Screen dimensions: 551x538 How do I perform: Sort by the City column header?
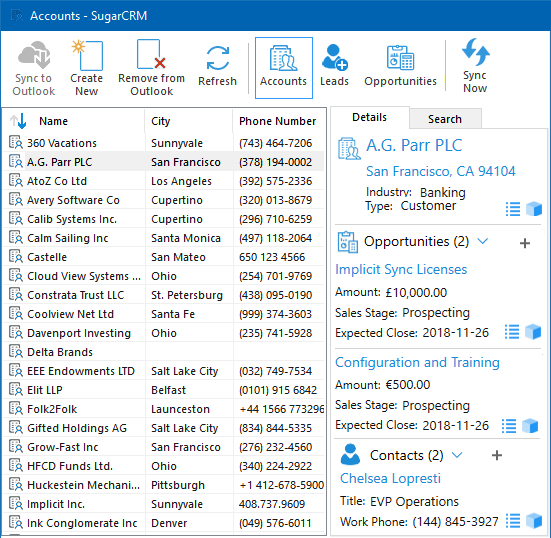(161, 121)
